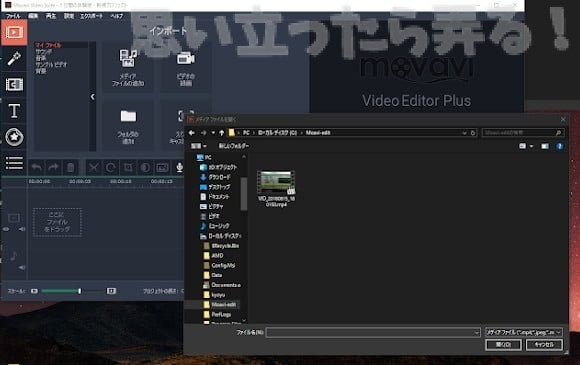Click the picture wizard icon in toolbar
Viewport: 580px width, 365px height.
pos(162,168)
